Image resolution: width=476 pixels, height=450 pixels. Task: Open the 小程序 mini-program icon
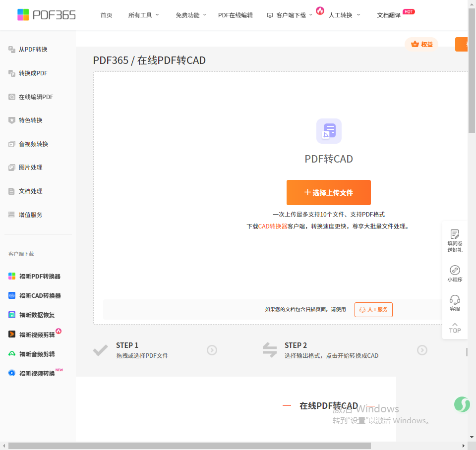[455, 270]
